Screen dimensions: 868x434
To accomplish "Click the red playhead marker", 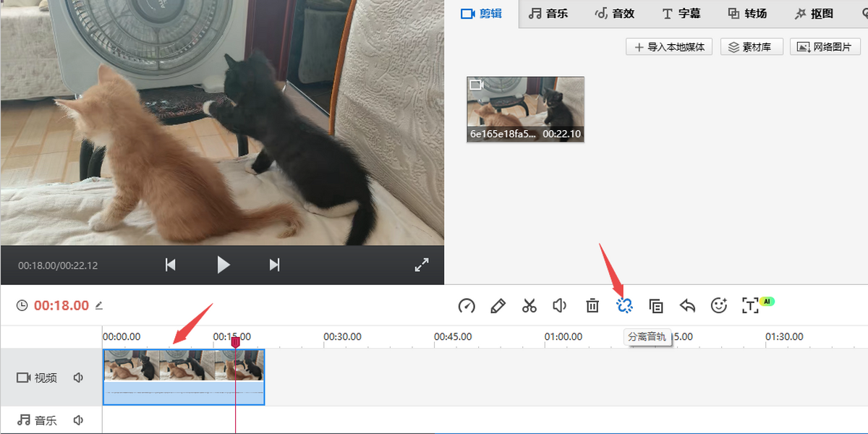I will [x=235, y=342].
